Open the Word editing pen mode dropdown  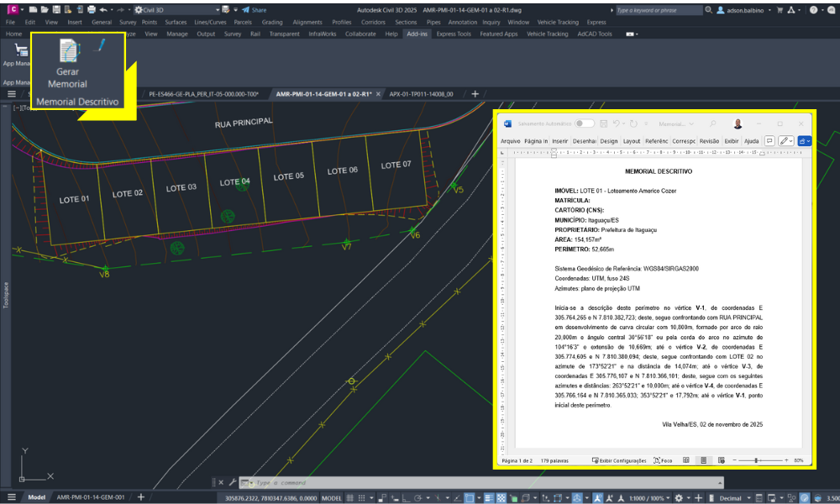[786, 141]
